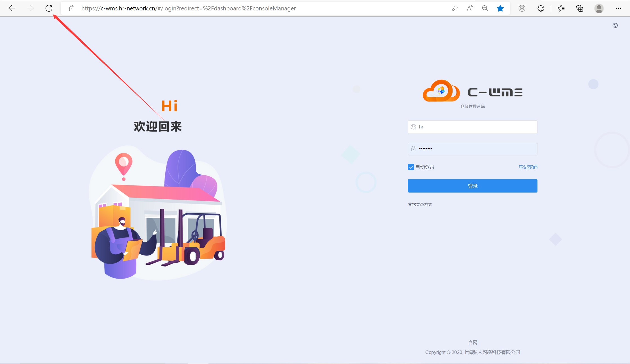Open the round extension icon beside address bar
Viewport: 630px width, 364px height.
522,8
